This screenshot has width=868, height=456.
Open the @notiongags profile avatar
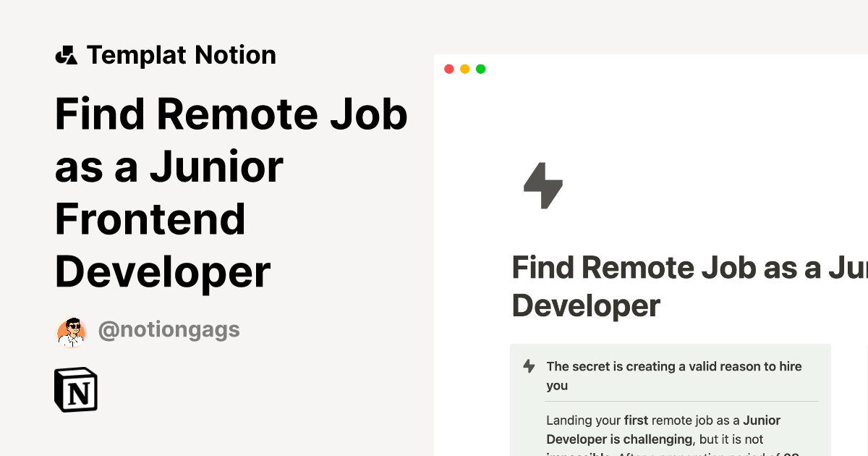click(71, 331)
